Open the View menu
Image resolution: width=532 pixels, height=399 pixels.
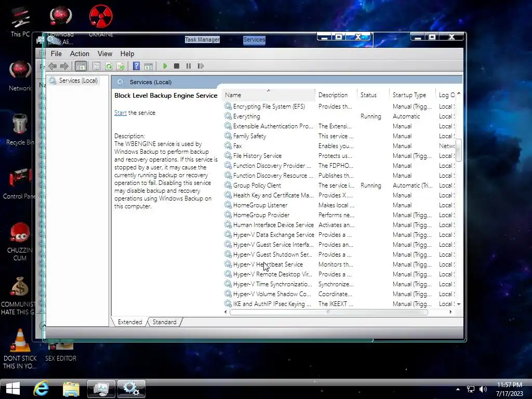click(x=105, y=54)
